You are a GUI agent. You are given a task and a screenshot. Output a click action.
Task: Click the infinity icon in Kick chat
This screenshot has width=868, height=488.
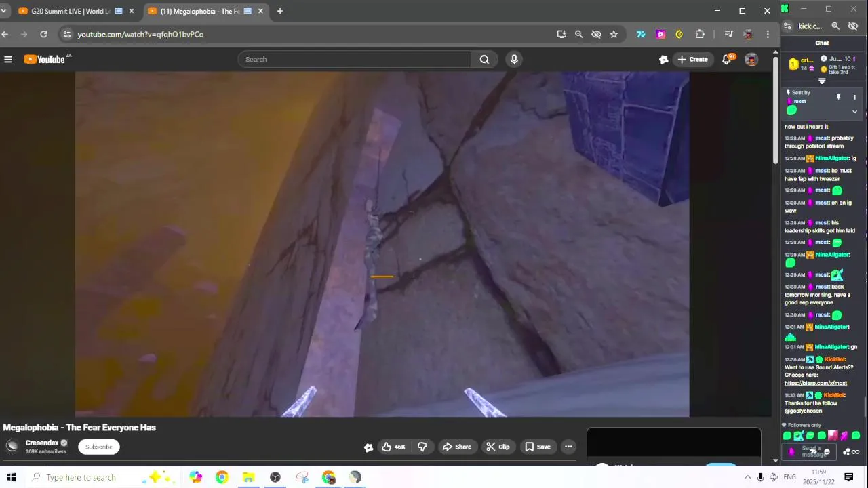pyautogui.click(x=856, y=452)
